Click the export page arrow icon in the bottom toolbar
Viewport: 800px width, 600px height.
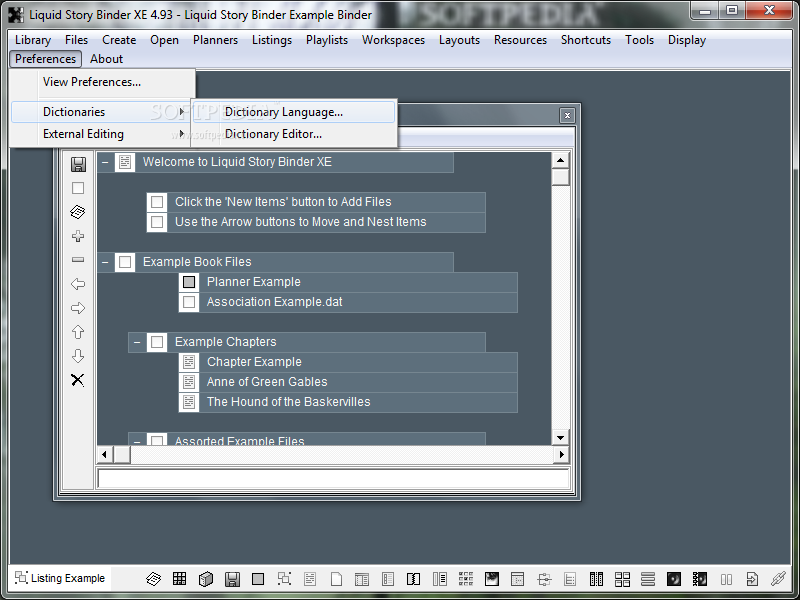click(x=752, y=579)
